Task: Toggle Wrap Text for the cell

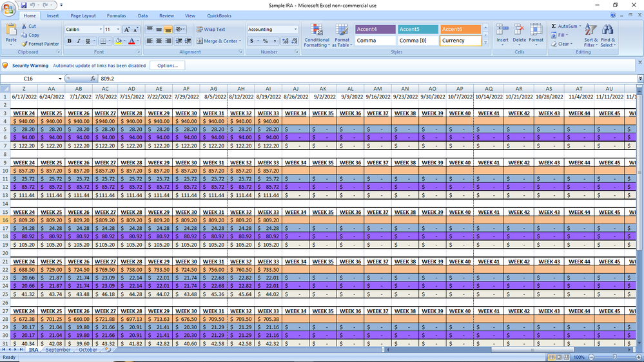Action: click(x=211, y=30)
